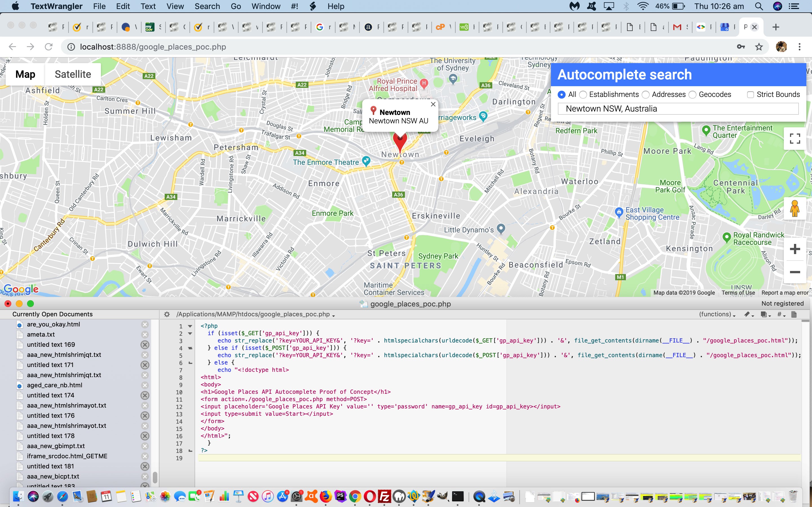Click the autocomplete search input field
The width and height of the screenshot is (812, 507).
678,109
